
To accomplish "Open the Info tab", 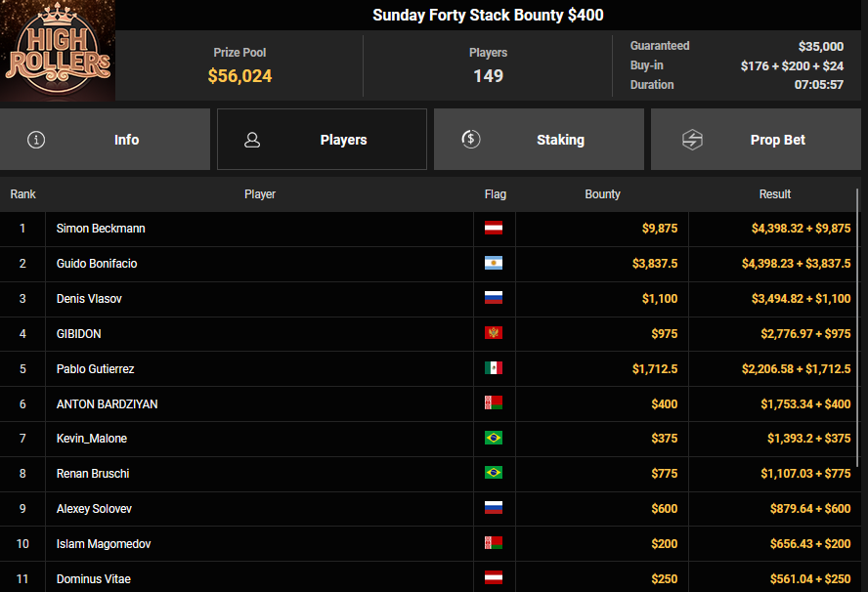I will click(105, 140).
